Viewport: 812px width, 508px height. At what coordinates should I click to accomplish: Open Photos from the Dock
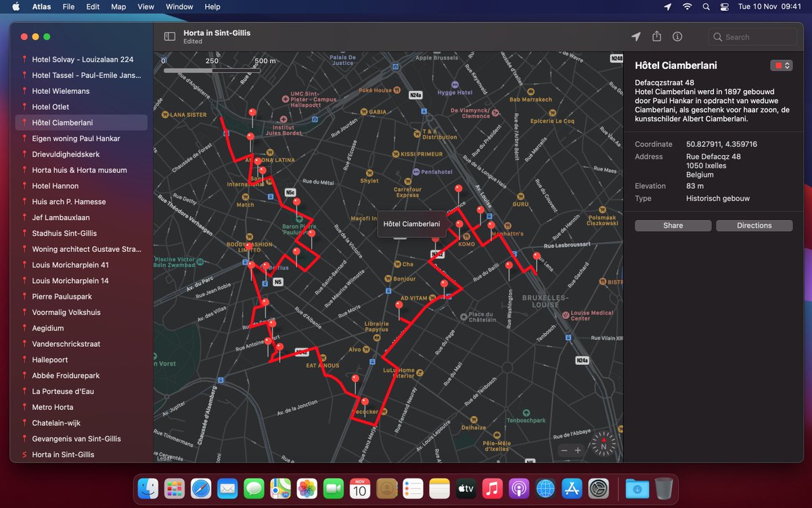click(307, 488)
